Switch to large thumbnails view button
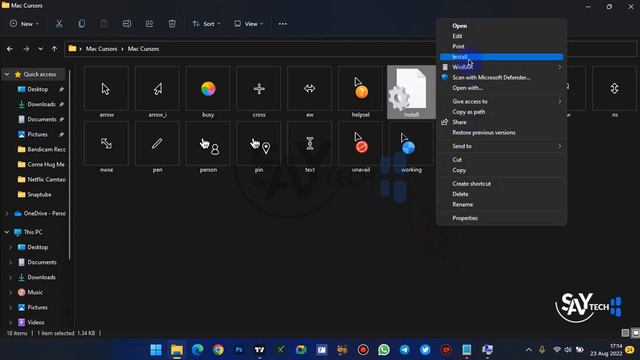 (x=636, y=333)
